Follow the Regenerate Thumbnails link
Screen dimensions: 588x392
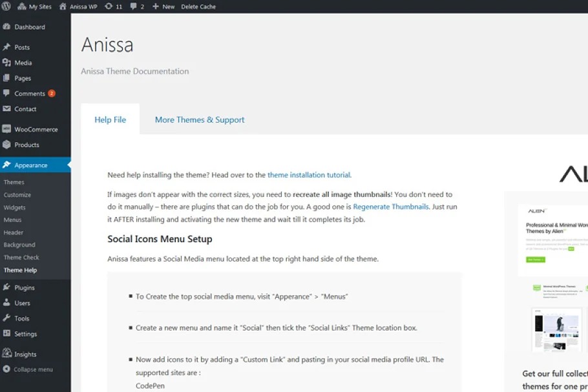[391, 207]
